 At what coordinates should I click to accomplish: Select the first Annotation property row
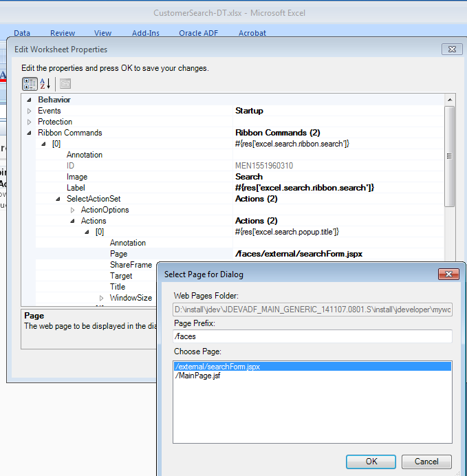(x=240, y=155)
